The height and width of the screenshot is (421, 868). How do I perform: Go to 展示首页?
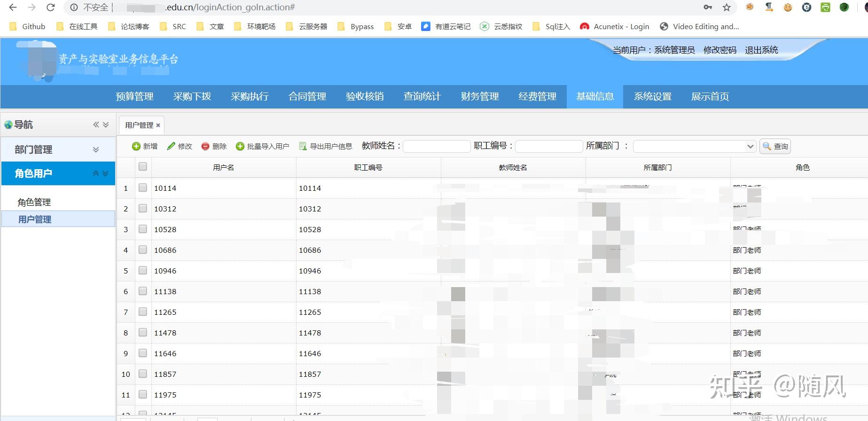[710, 97]
